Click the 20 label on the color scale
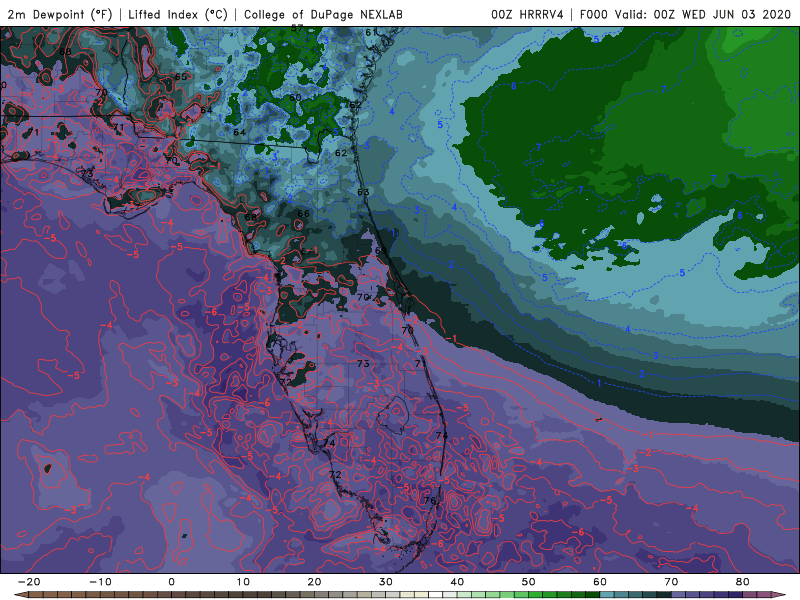 pos(314,582)
